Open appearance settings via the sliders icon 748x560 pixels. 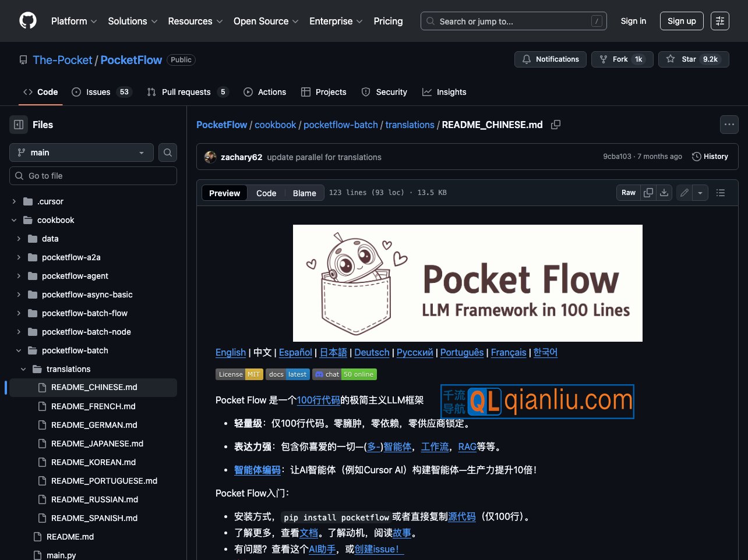[719, 20]
